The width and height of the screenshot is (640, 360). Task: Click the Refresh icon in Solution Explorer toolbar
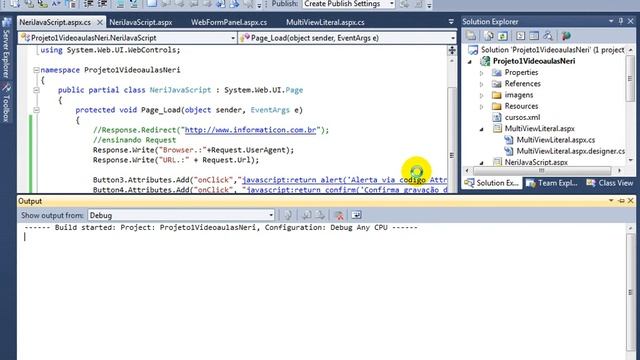[502, 36]
